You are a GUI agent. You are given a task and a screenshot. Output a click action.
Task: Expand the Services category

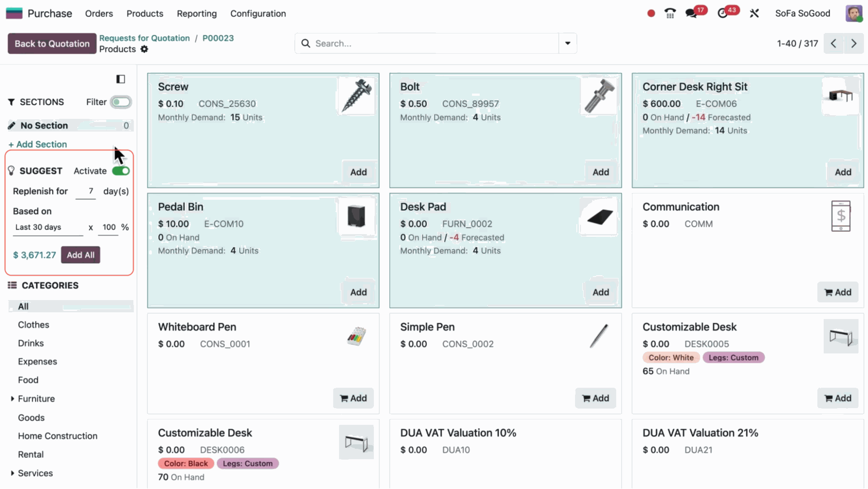pos(13,473)
